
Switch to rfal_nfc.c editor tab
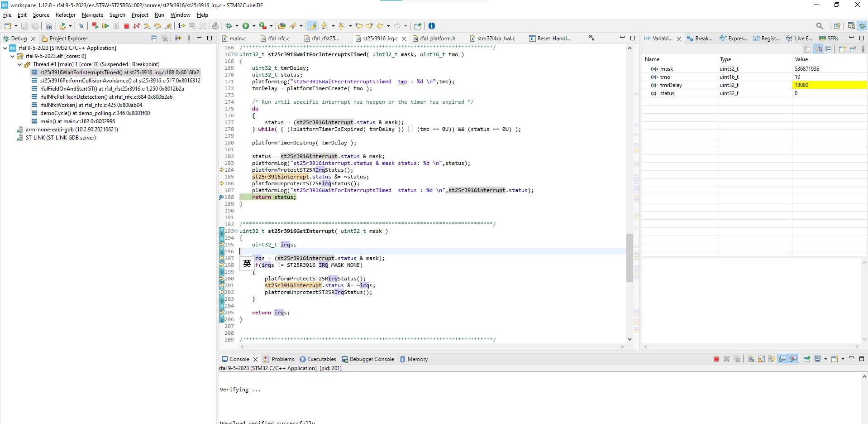pos(275,39)
